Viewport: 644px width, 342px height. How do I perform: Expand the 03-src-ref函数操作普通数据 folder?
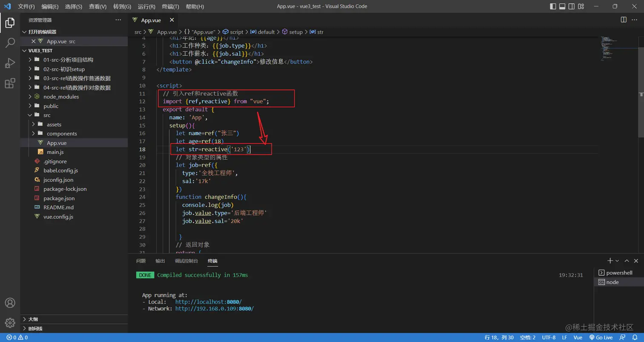pyautogui.click(x=77, y=78)
